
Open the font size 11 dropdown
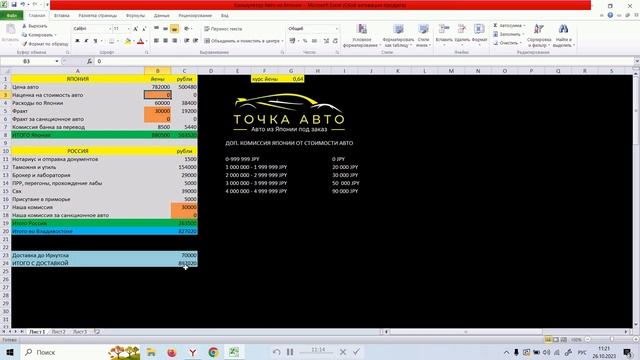tap(128, 29)
